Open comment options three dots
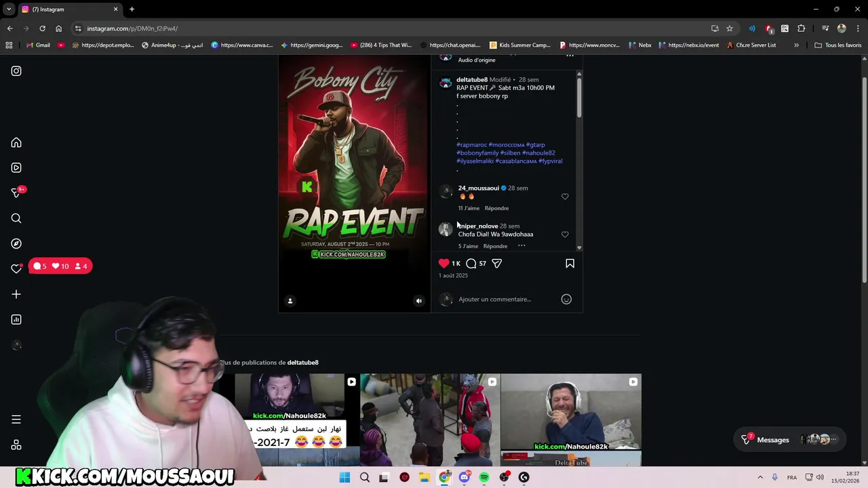This screenshot has width=868, height=488. pyautogui.click(x=521, y=245)
